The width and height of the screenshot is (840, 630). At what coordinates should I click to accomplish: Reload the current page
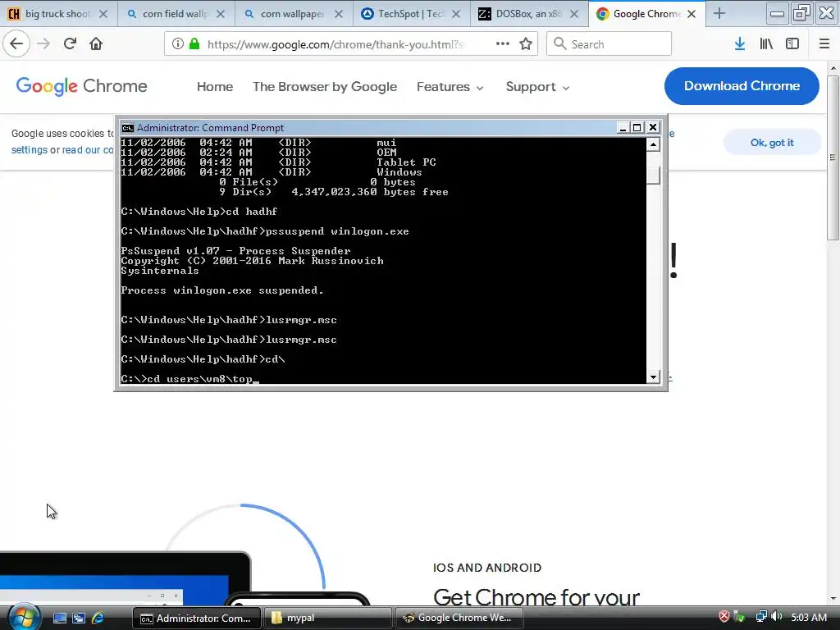[71, 44]
